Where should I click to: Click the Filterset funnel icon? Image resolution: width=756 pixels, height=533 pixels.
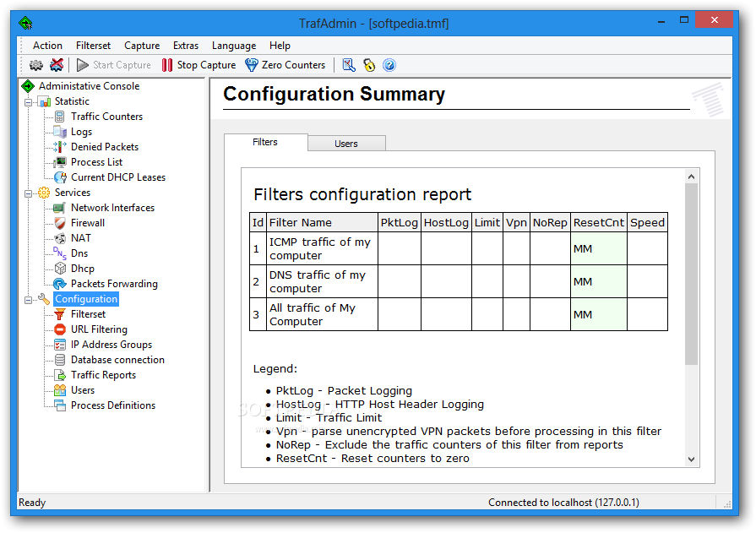pyautogui.click(x=60, y=314)
